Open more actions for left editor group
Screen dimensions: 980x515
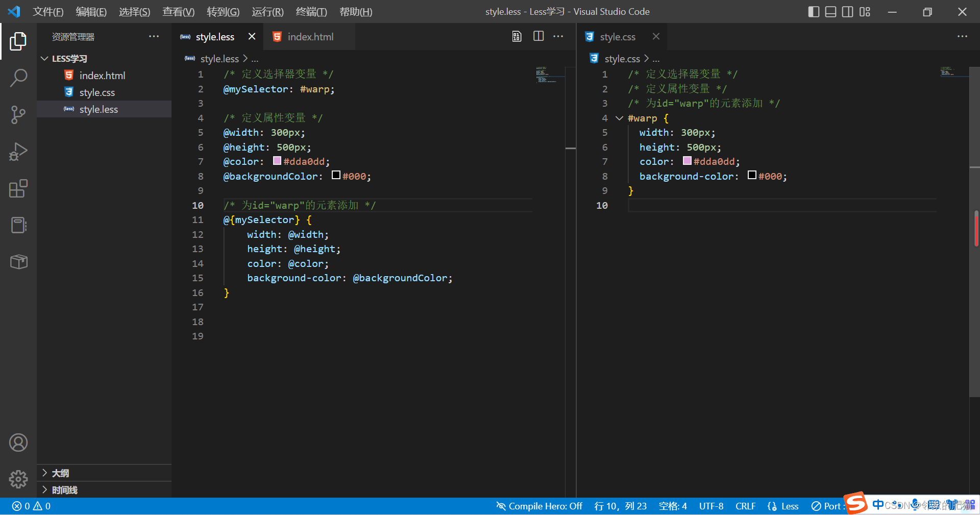click(558, 36)
